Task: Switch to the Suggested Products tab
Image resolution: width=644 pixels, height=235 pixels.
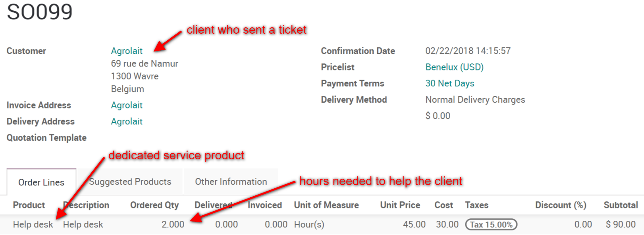Action: coord(130,182)
